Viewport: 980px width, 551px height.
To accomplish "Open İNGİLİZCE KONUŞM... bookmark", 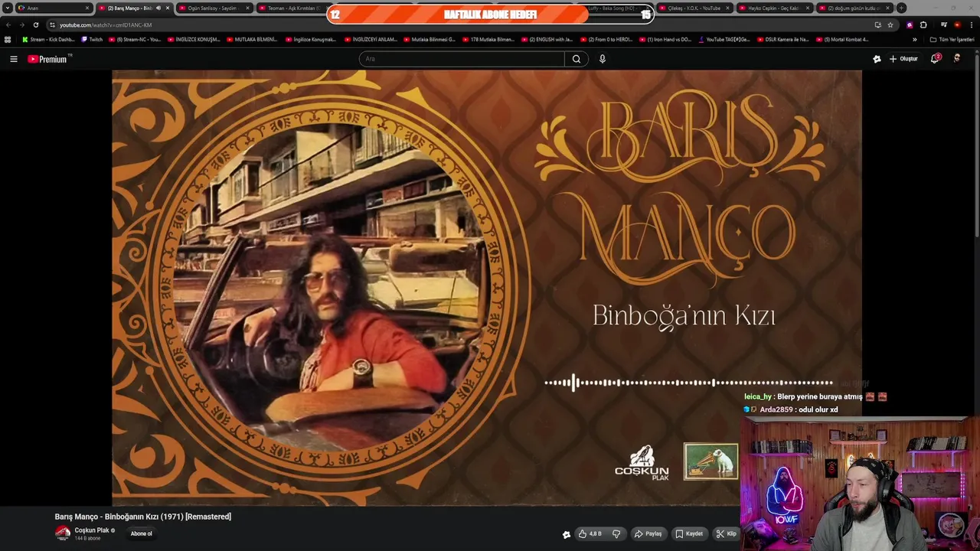I will [194, 39].
